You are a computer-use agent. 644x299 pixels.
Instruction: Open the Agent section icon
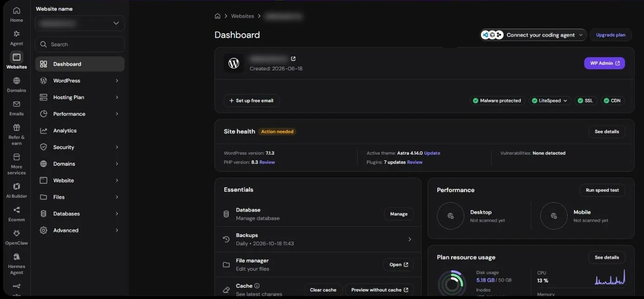point(17,34)
